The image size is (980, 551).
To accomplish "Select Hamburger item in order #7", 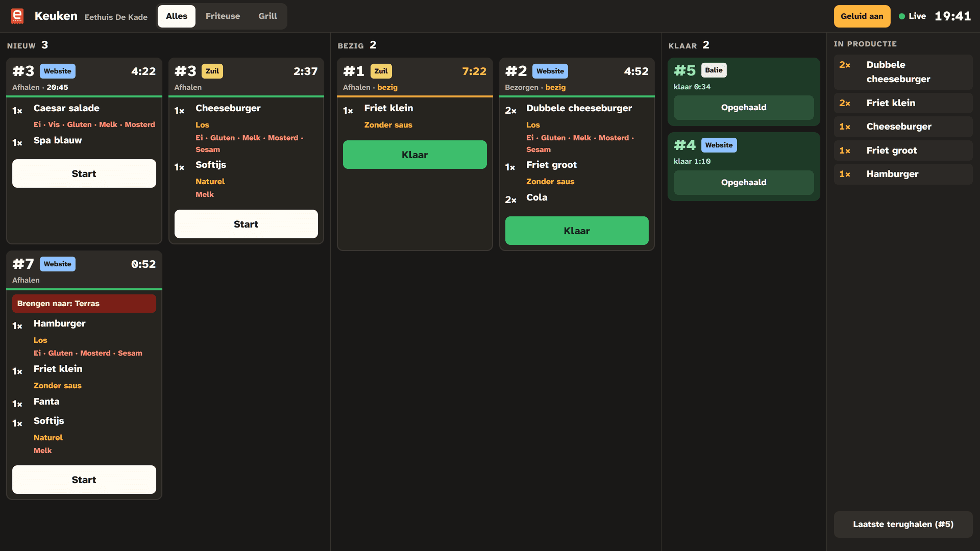I will pyautogui.click(x=60, y=323).
